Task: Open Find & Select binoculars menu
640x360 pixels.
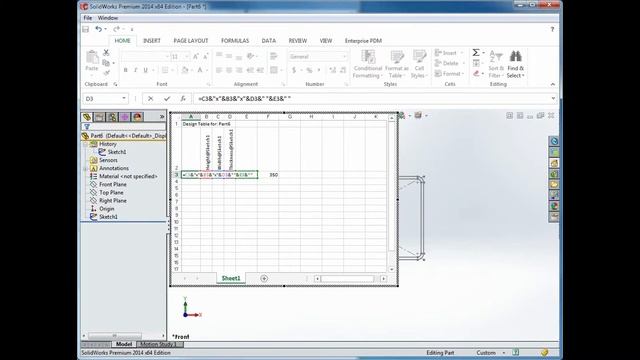Action: tap(516, 64)
